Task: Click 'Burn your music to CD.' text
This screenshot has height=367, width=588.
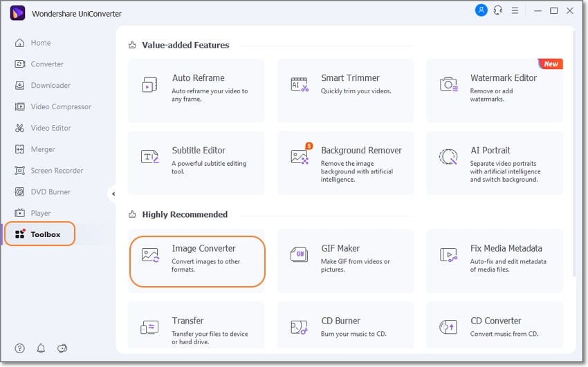Action: 353,334
